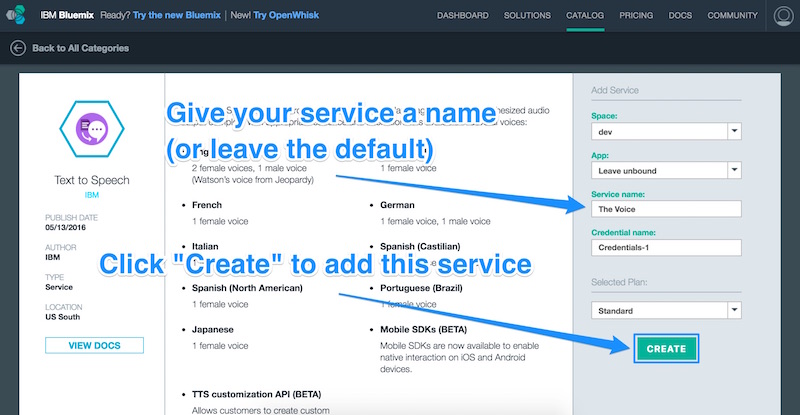Click the Credential name field
The height and width of the screenshot is (415, 800).
coord(665,248)
